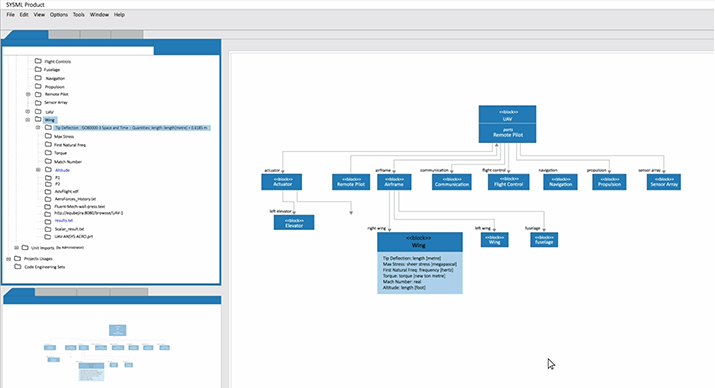Image resolution: width=715 pixels, height=388 pixels.
Task: Select the Navigation block in the diagram
Action: point(560,182)
